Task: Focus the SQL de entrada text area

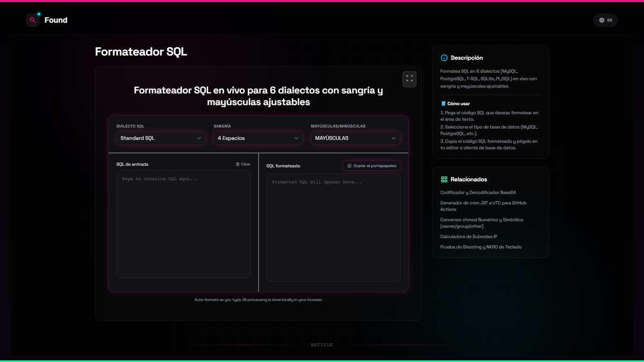Action: pos(184,224)
